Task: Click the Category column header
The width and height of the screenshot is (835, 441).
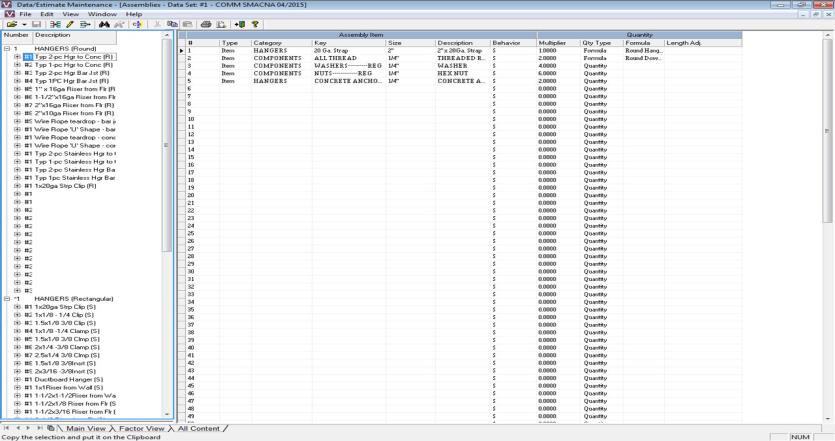Action: [281, 43]
